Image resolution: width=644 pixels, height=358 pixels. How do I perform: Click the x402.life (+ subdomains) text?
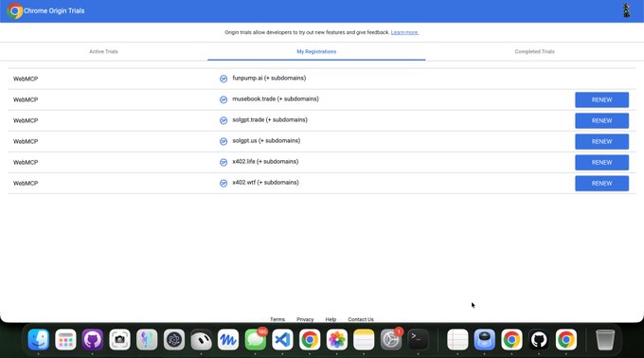265,162
